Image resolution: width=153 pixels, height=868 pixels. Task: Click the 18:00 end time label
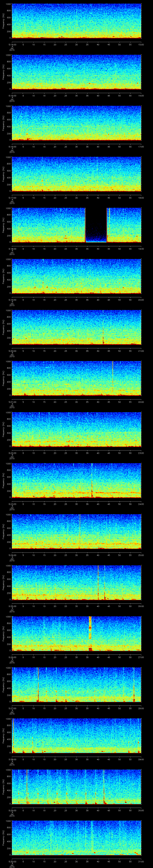pyautogui.click(x=141, y=198)
